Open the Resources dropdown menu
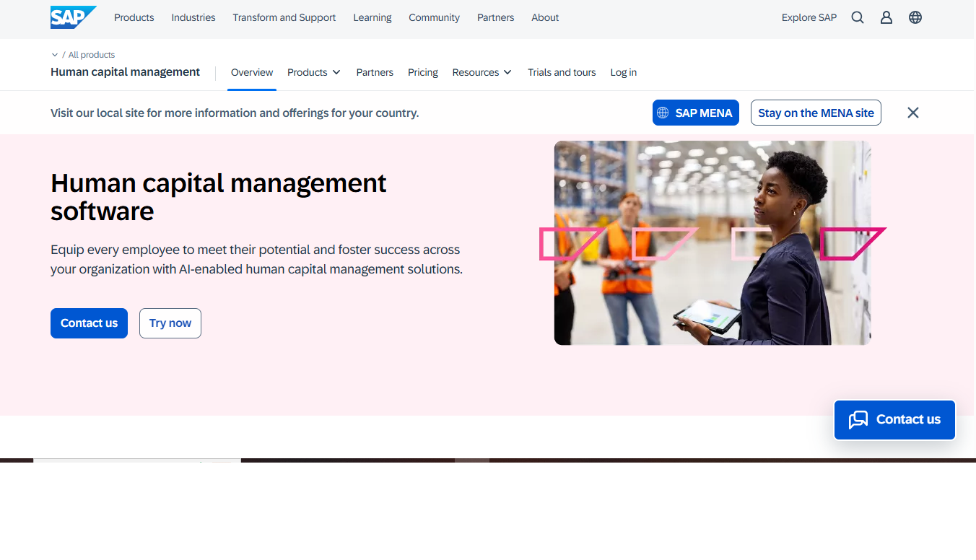This screenshot has width=976, height=560. pyautogui.click(x=482, y=72)
